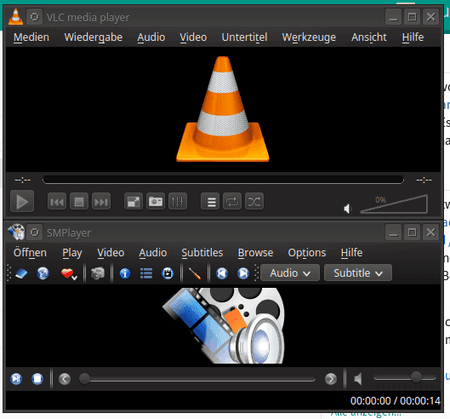Click the VLC cone title bar icon

click(x=15, y=17)
